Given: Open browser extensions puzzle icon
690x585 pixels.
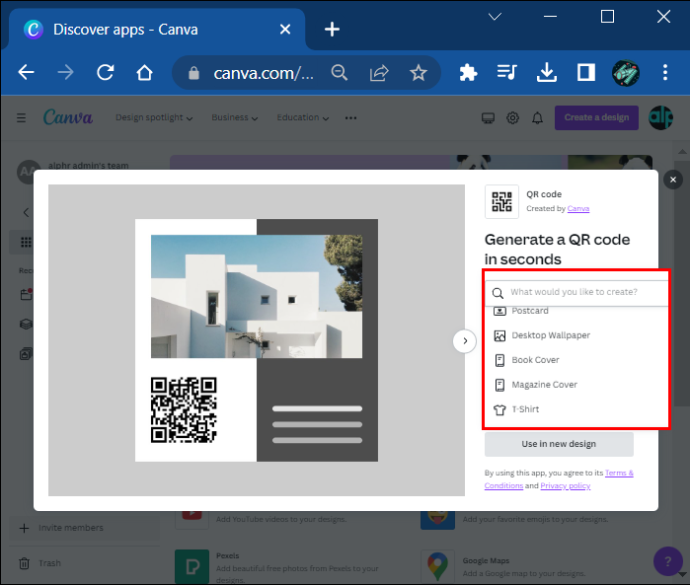Looking at the screenshot, I should pyautogui.click(x=468, y=73).
